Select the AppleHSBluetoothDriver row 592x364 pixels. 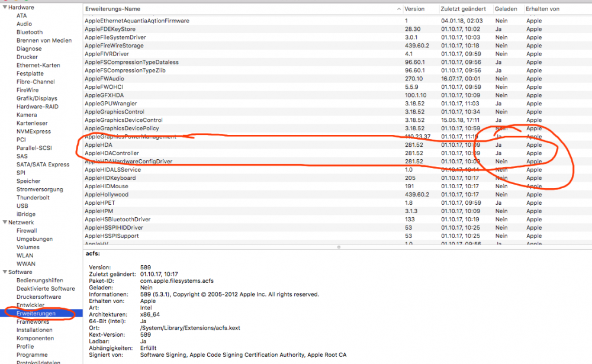click(337, 220)
